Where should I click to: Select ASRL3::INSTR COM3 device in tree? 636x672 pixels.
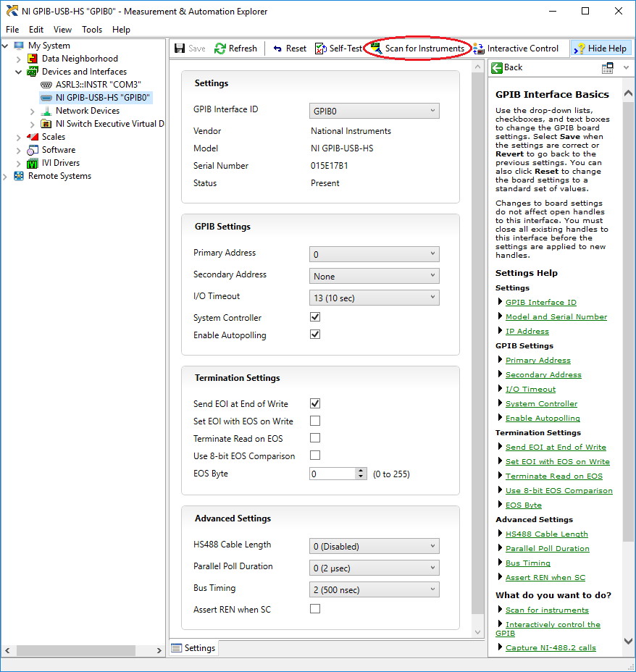coord(98,85)
